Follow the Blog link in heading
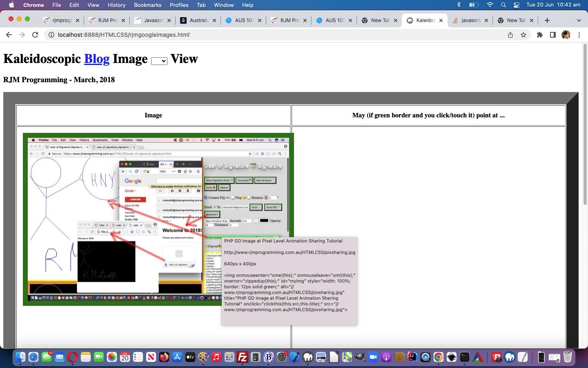 click(97, 59)
